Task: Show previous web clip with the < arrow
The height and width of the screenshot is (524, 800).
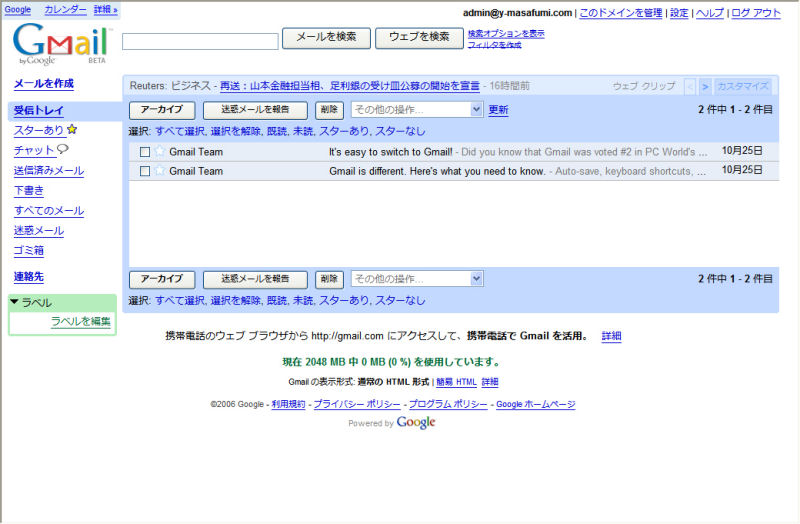Action: (690, 86)
